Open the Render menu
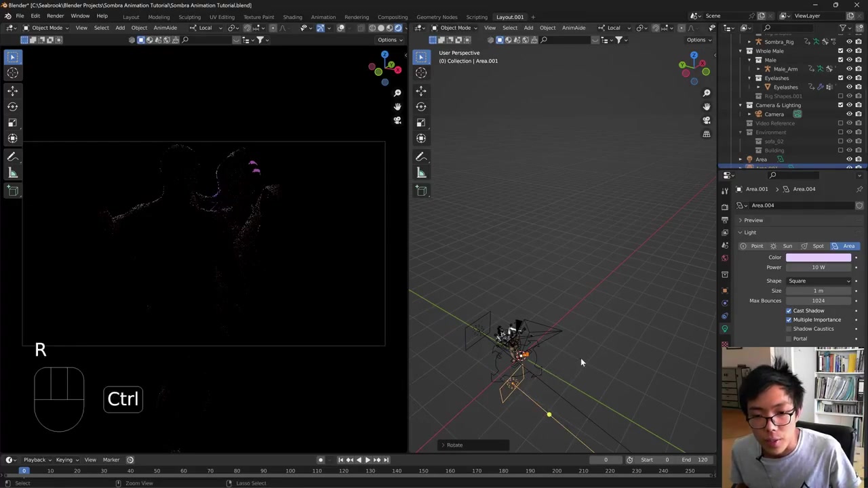868x488 pixels. [55, 16]
